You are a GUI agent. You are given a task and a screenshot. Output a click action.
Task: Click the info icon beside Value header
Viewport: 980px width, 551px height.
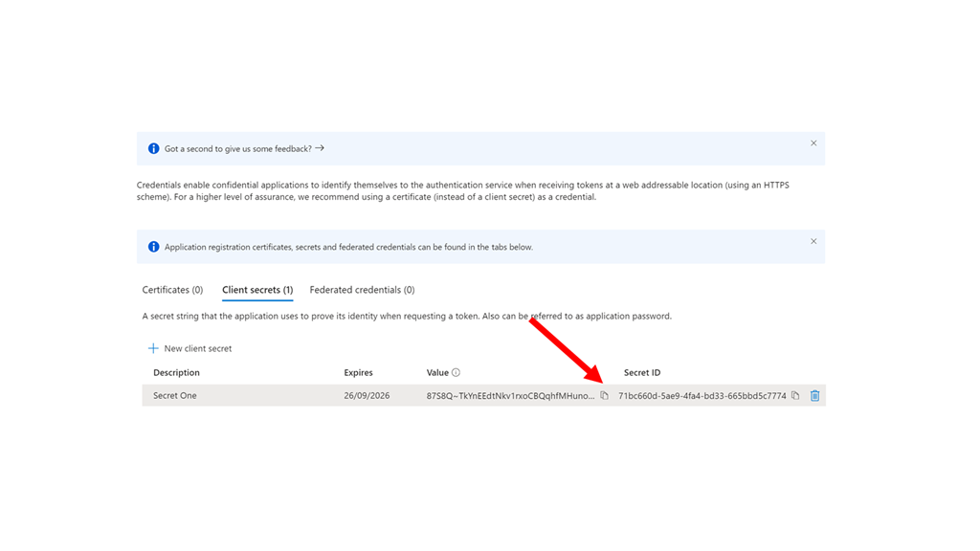coord(456,373)
